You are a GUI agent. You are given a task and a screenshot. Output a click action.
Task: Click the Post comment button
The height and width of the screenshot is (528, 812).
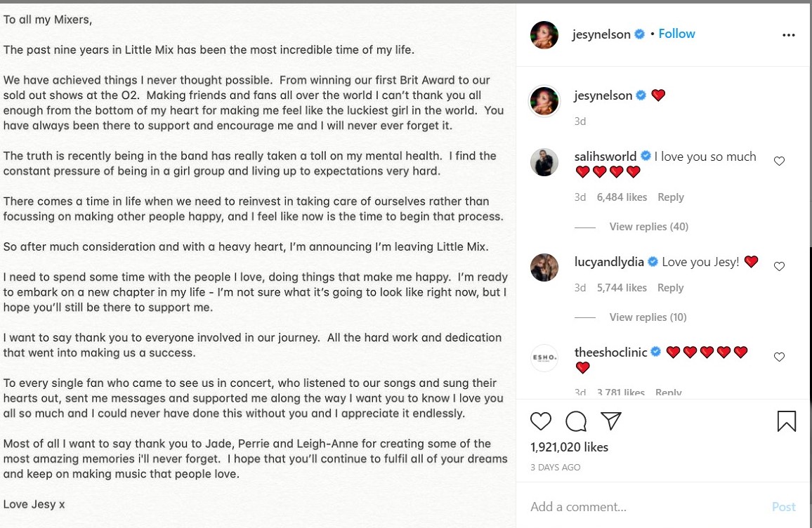[x=783, y=507]
